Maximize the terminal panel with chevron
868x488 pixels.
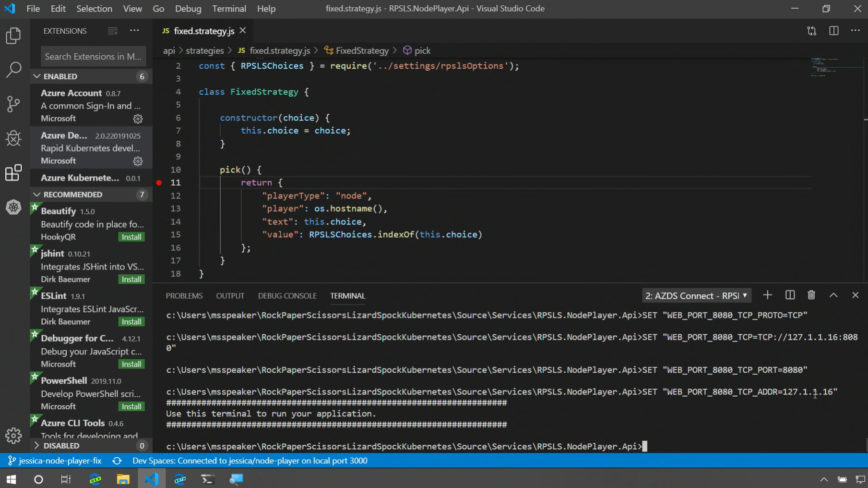tap(833, 295)
